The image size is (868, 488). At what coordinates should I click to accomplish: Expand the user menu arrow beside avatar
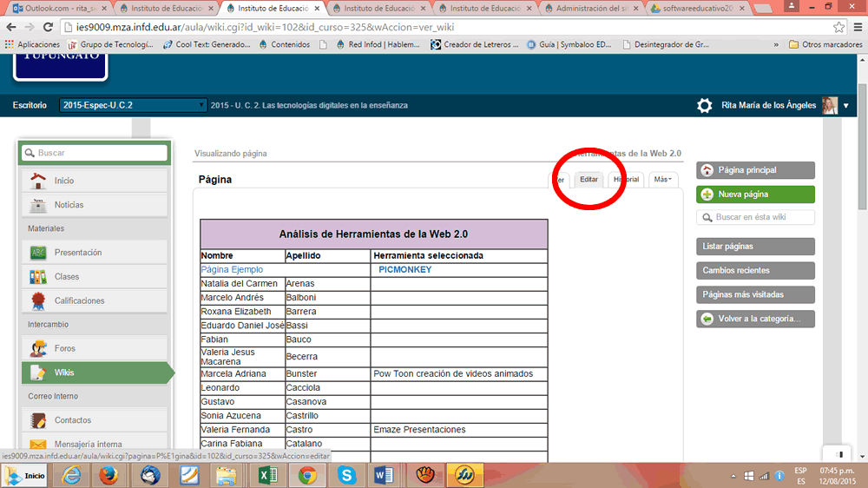(845, 105)
